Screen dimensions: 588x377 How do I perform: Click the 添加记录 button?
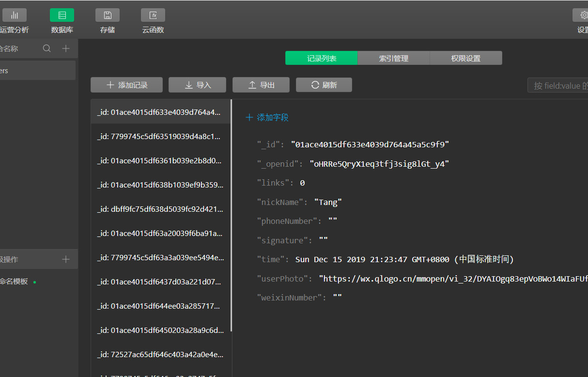[126, 85]
